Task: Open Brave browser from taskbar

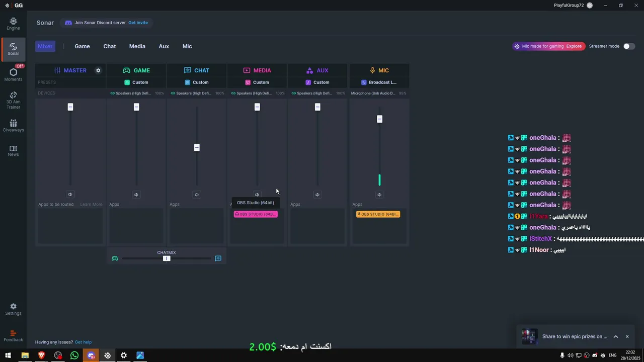Action: [41, 355]
